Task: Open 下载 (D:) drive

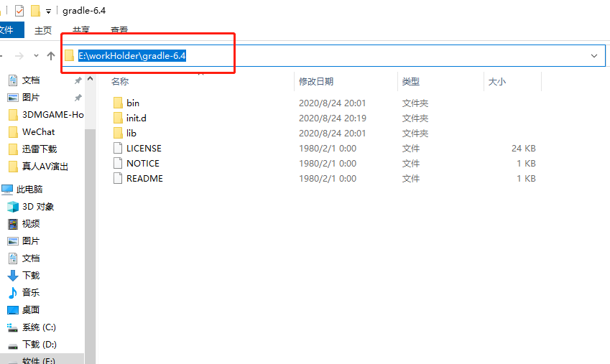Action: pyautogui.click(x=40, y=344)
